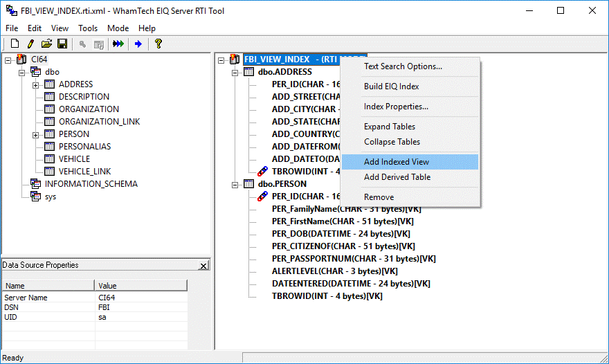This screenshot has width=609, height=364.
Task: Select the PER_FirstName column row
Action: [x=343, y=221]
